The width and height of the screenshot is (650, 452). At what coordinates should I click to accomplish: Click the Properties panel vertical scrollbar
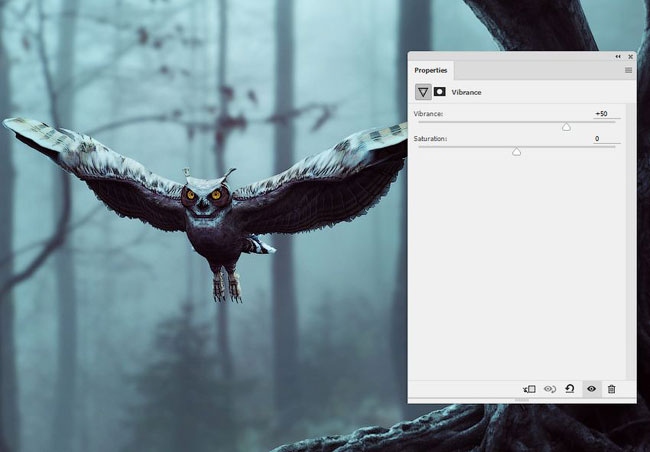[631, 242]
